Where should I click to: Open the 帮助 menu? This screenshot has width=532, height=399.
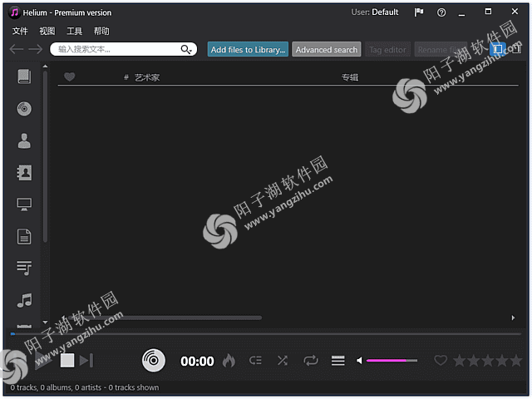101,32
